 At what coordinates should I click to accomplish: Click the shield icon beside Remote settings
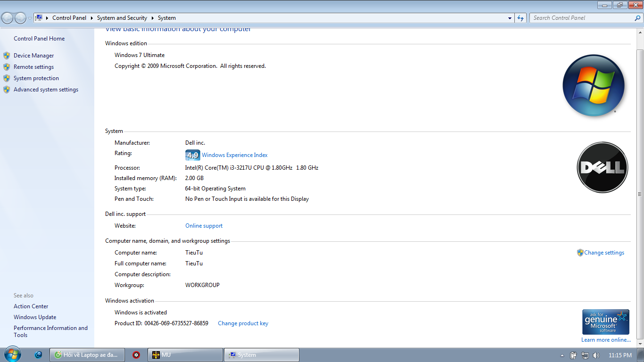7,67
